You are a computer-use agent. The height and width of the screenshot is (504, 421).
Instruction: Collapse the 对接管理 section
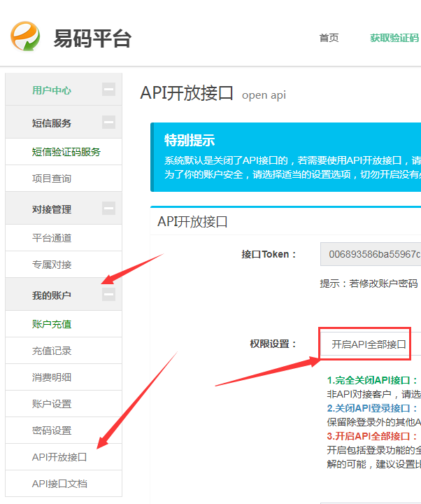point(108,209)
